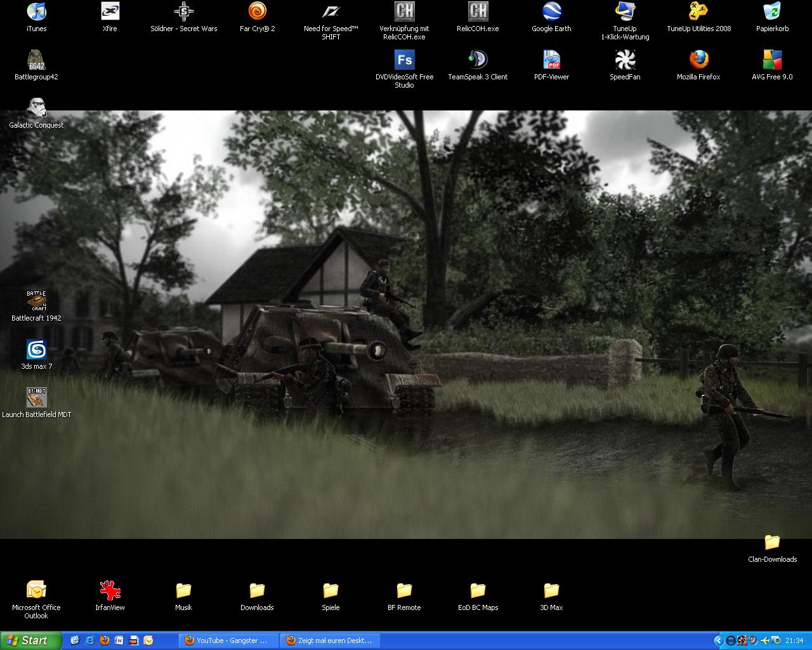
Task: Launch IrfanView from the desktop
Action: (110, 596)
